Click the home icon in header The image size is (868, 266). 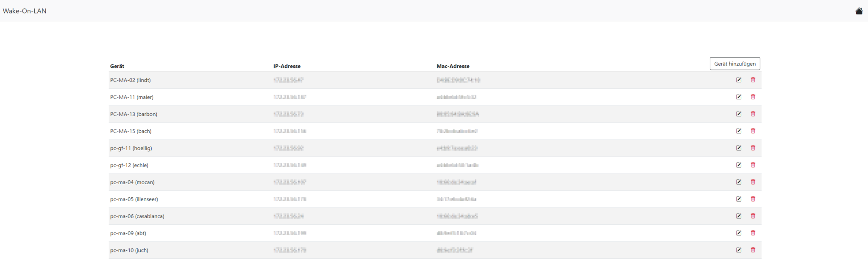(859, 11)
